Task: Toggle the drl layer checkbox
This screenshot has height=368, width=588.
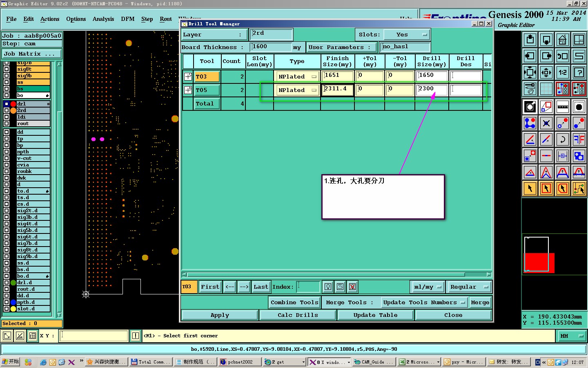Action: pos(7,104)
